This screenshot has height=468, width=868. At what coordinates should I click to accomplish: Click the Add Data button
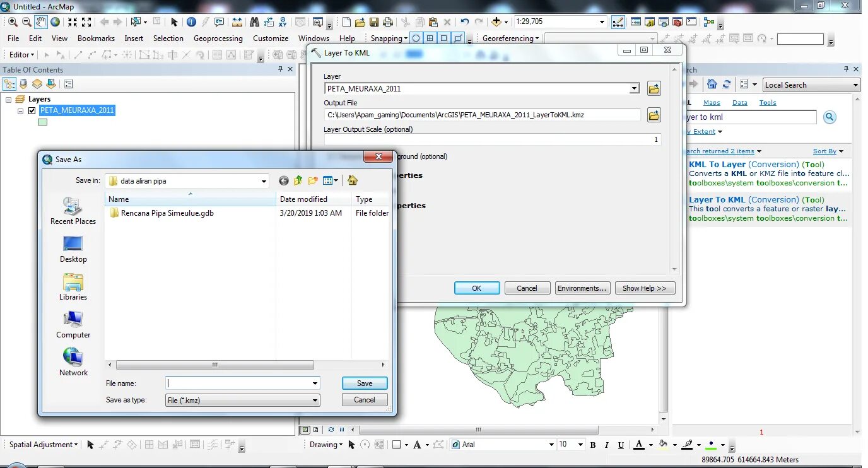tap(496, 22)
